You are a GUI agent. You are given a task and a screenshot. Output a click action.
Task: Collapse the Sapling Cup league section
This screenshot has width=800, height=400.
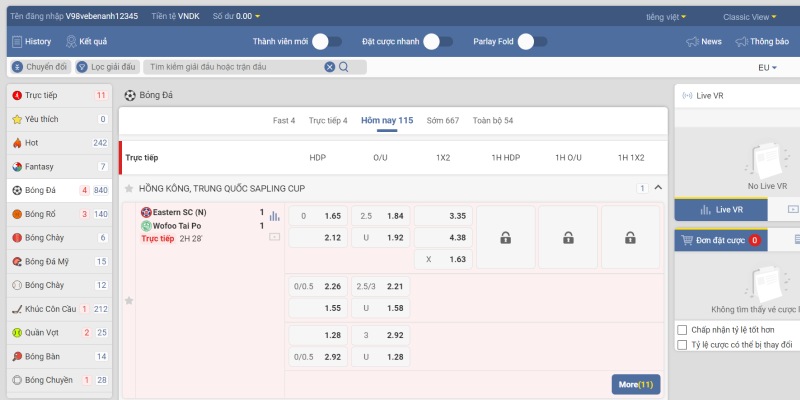click(x=658, y=188)
